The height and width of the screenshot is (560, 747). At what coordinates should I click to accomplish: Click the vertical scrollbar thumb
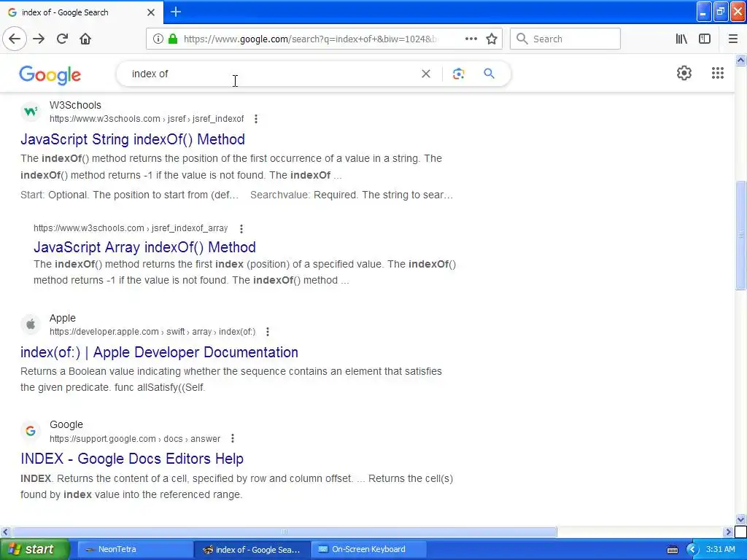click(740, 235)
